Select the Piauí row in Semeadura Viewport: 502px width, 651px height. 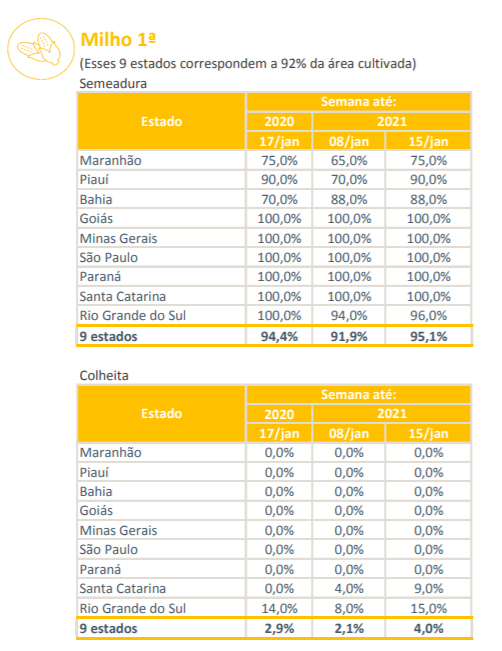point(274,180)
